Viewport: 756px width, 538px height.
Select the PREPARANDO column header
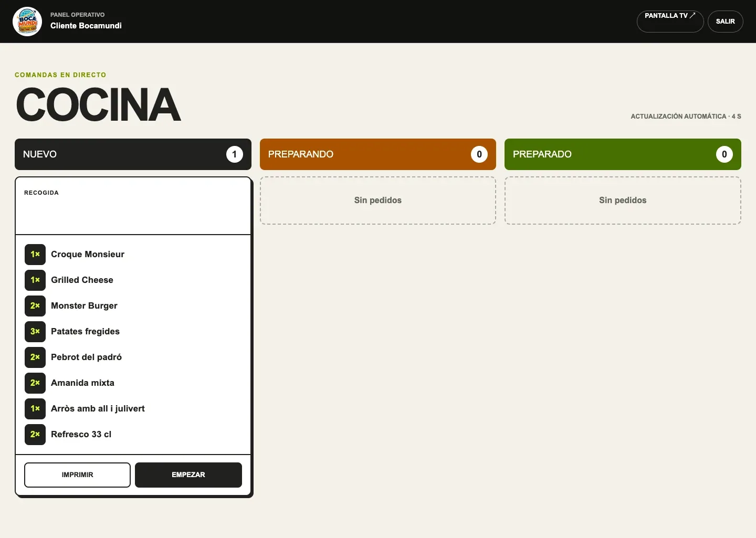pos(378,154)
